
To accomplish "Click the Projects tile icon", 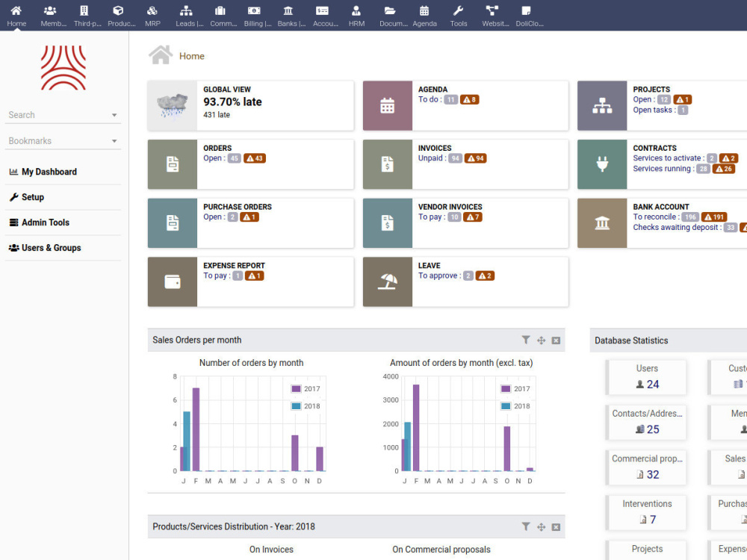I will [602, 105].
